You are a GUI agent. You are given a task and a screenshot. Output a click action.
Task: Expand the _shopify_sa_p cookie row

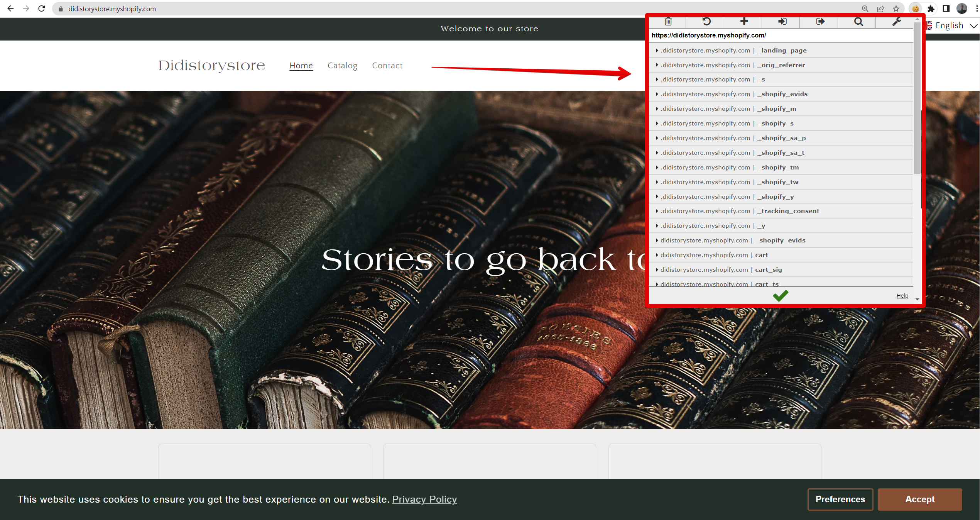pos(781,138)
